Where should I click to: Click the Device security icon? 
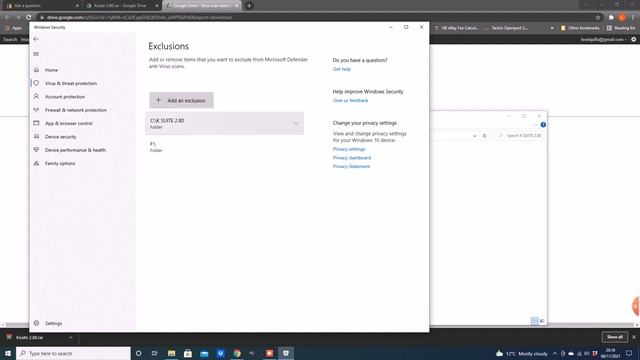click(x=36, y=137)
